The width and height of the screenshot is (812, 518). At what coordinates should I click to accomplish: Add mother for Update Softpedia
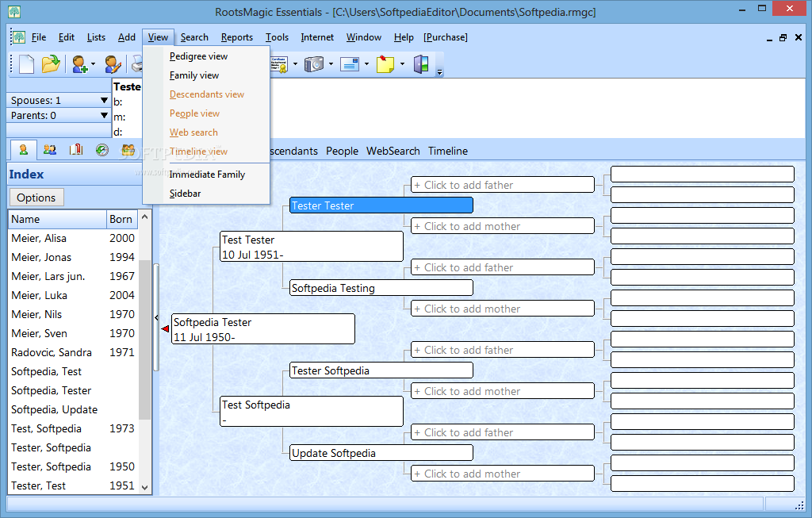(503, 474)
